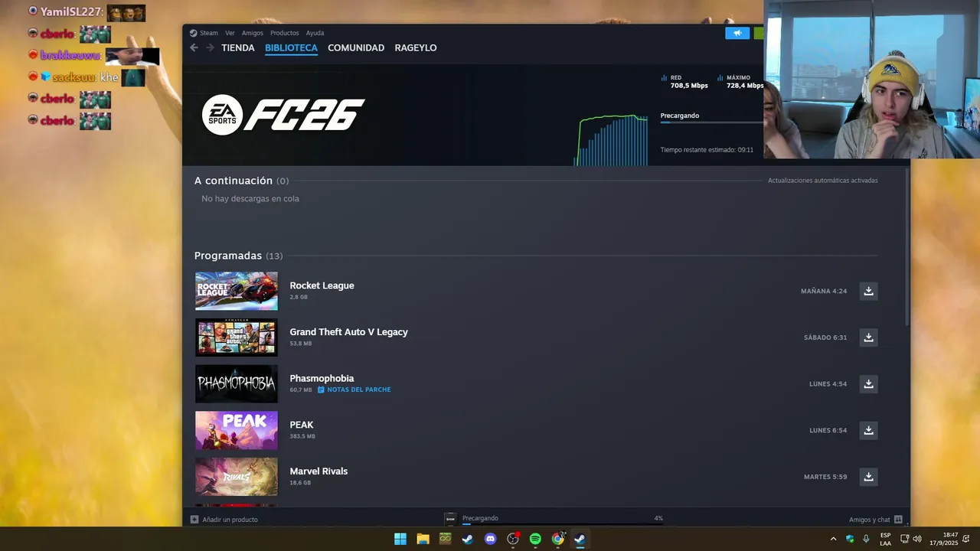Click the Phasmophobia thumbnail
980x551 pixels.
pos(237,384)
